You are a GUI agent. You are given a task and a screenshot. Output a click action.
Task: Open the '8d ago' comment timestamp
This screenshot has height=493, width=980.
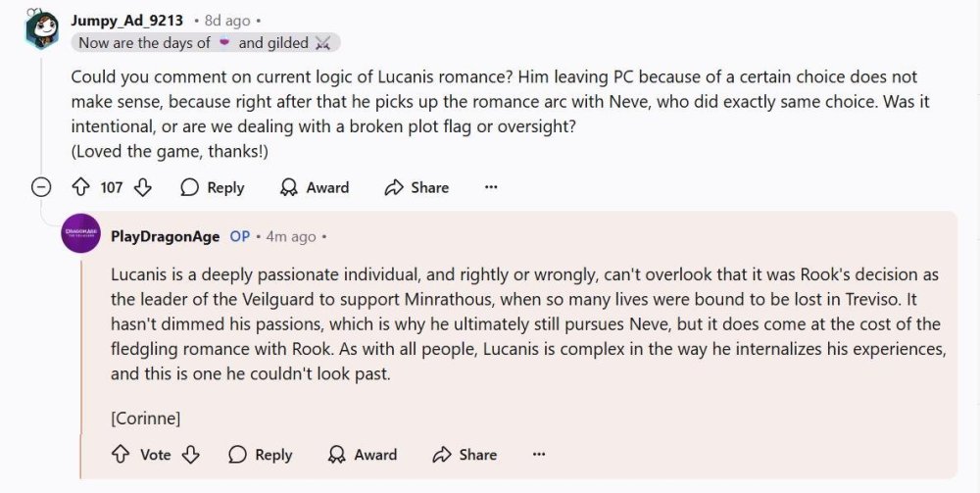coord(225,19)
